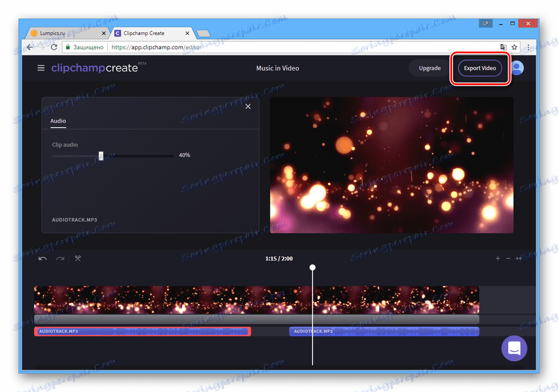Close the Audio settings panel

(x=248, y=107)
